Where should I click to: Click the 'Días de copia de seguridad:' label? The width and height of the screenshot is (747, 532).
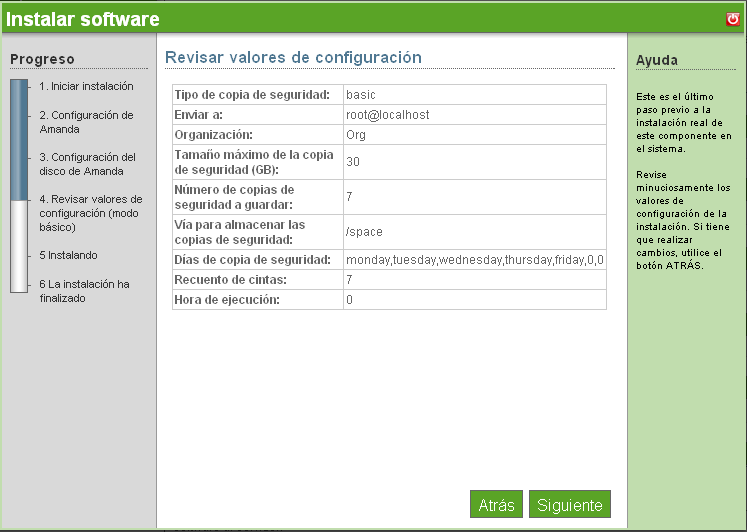252,260
